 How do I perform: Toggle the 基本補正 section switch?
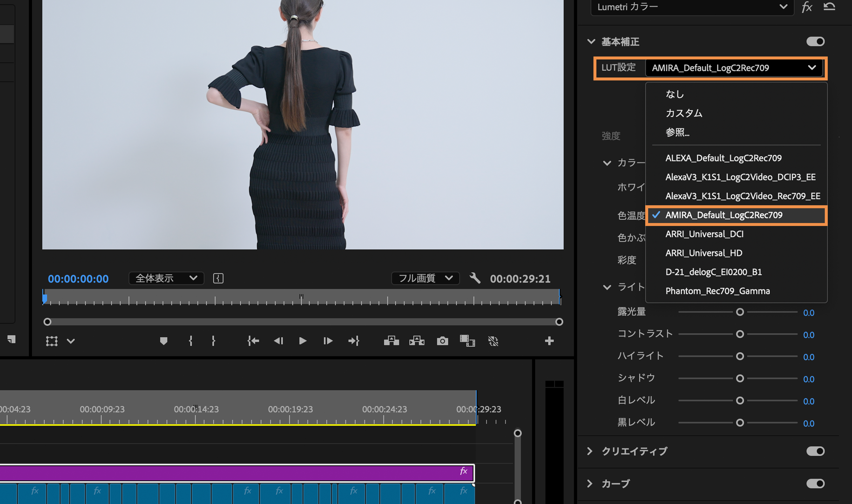tap(815, 41)
